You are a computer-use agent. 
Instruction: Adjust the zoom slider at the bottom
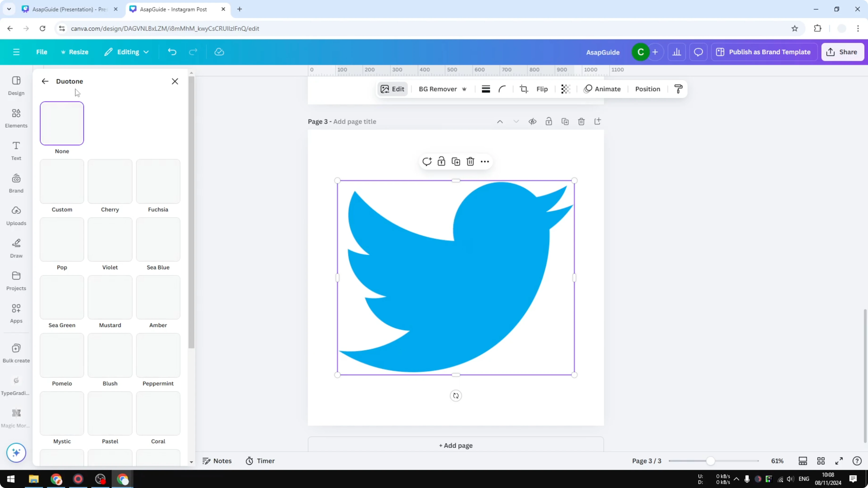(x=711, y=461)
